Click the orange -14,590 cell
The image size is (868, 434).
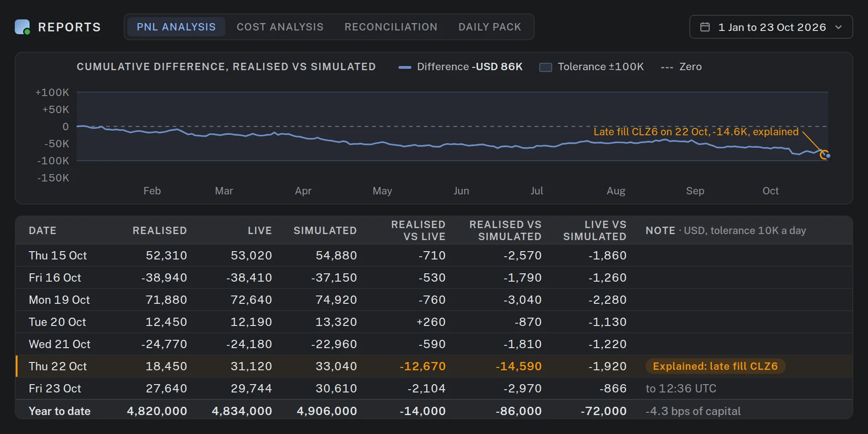(x=518, y=366)
